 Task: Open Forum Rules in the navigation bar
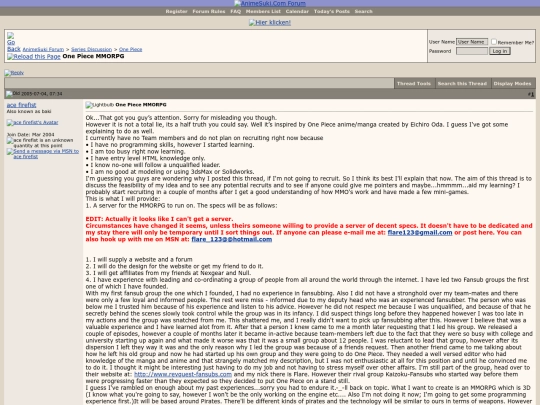[x=209, y=11]
